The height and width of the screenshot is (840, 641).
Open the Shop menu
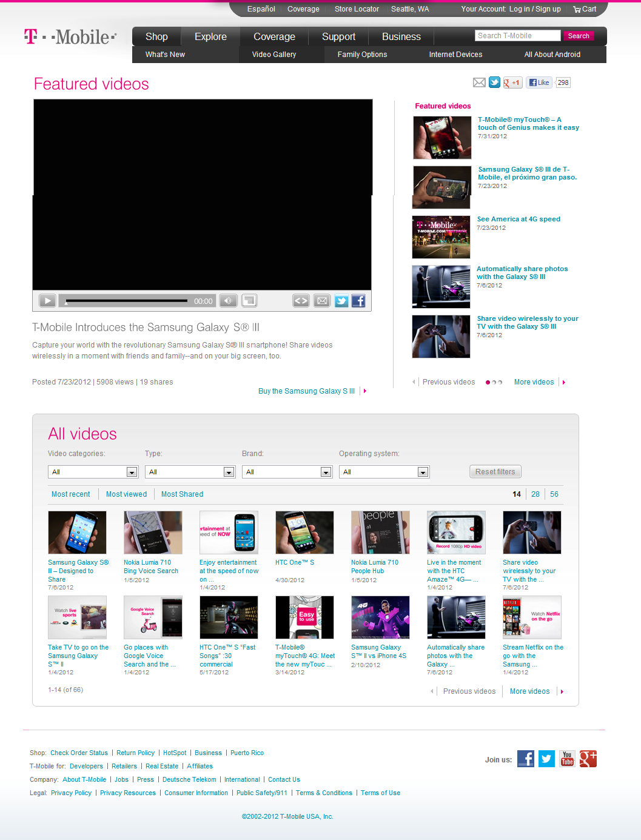[156, 36]
